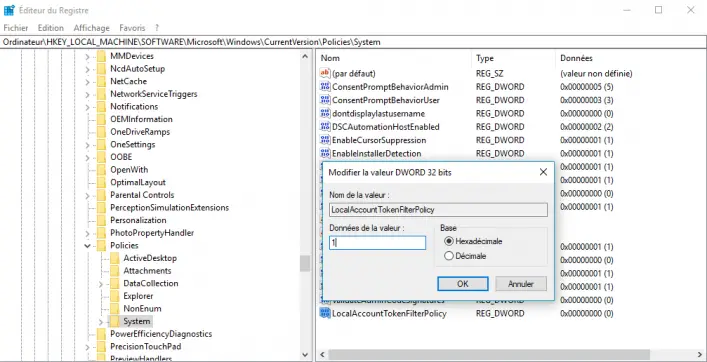
Task: Open the Edition menu
Action: (50, 28)
